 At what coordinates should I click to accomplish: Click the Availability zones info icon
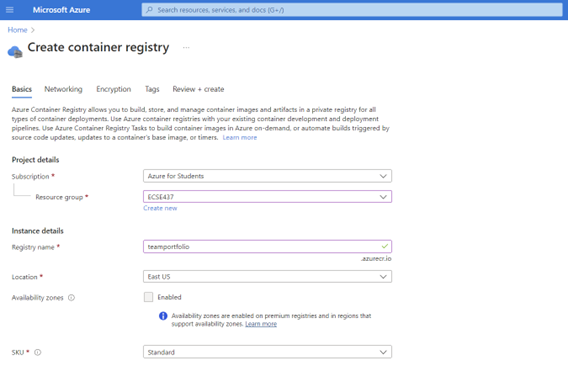(x=71, y=297)
